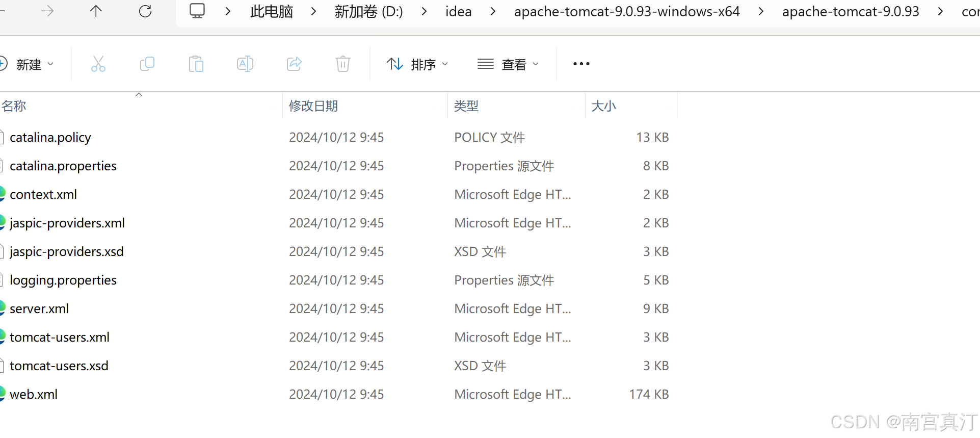Click Properties 源文件 type of catalina.properties
This screenshot has height=438, width=980.
tap(504, 166)
